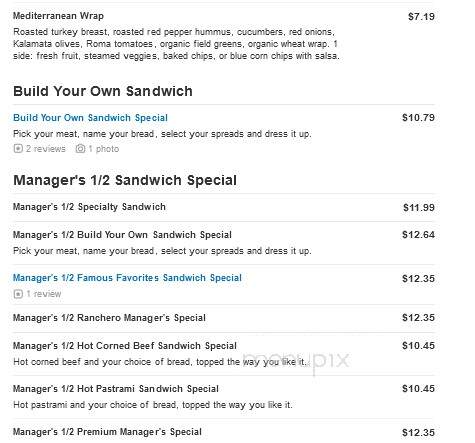Screen dimensions: 475x443
Task: Open the 1 review text link
Action: 44,294
